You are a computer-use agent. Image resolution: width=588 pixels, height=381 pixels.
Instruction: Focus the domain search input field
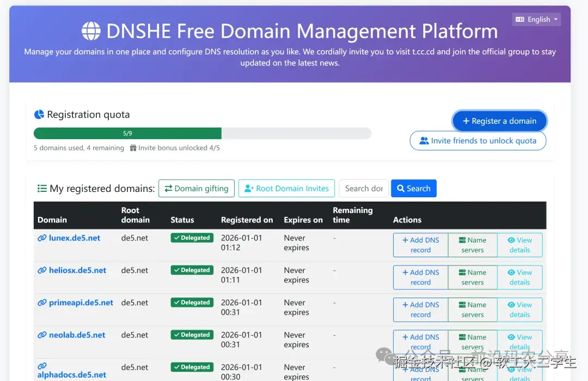point(364,189)
